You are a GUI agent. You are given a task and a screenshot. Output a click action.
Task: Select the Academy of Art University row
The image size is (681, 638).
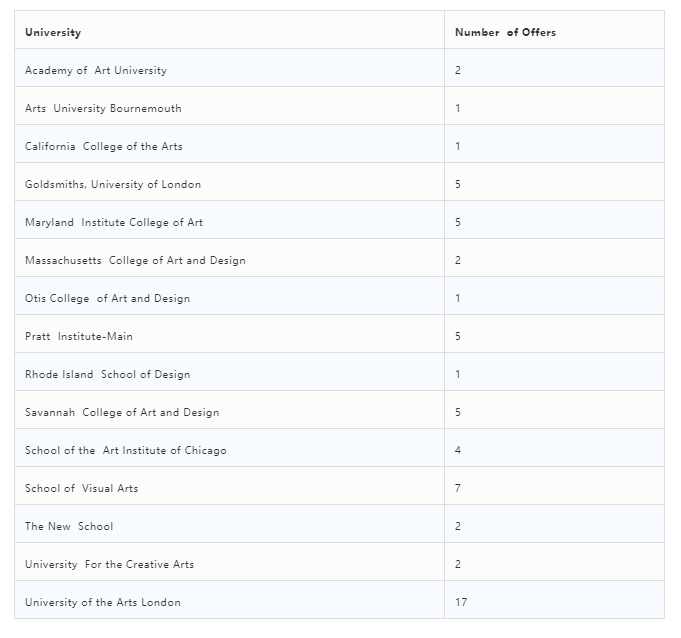click(339, 68)
